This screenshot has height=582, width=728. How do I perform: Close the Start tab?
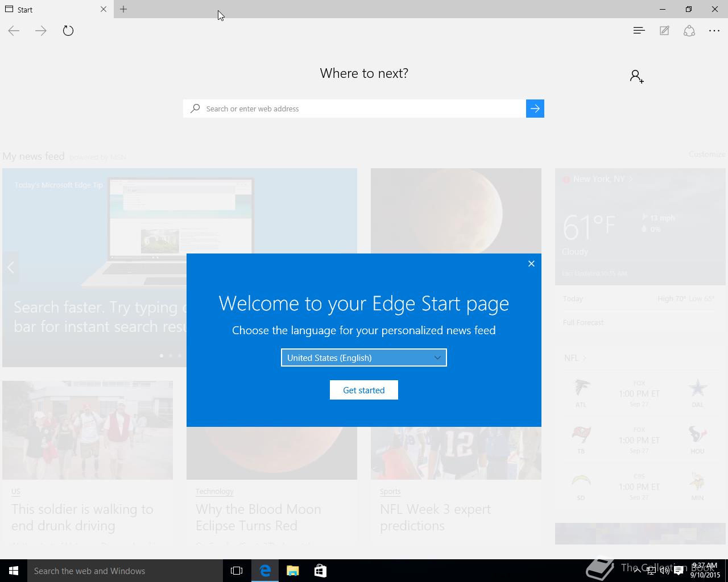point(104,9)
